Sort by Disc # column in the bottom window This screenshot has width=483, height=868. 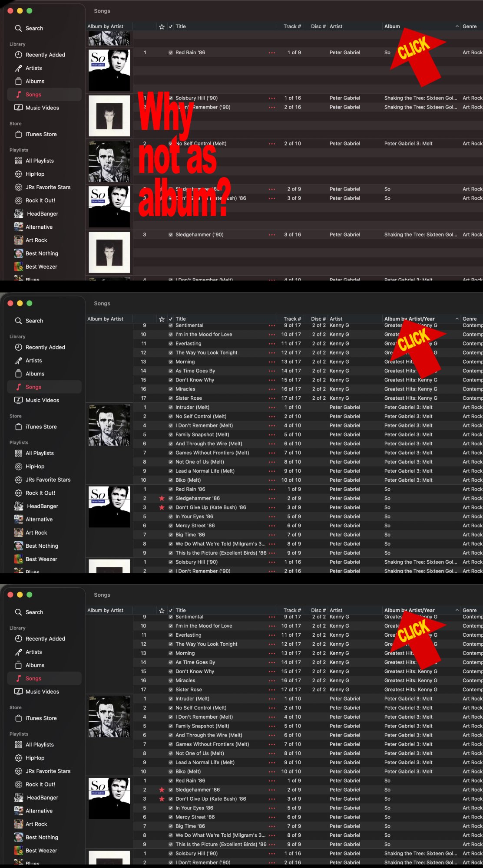[318, 610]
